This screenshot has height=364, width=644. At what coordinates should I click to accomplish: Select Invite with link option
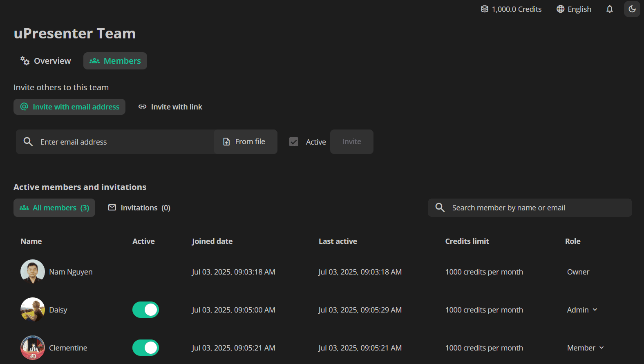pos(170,107)
